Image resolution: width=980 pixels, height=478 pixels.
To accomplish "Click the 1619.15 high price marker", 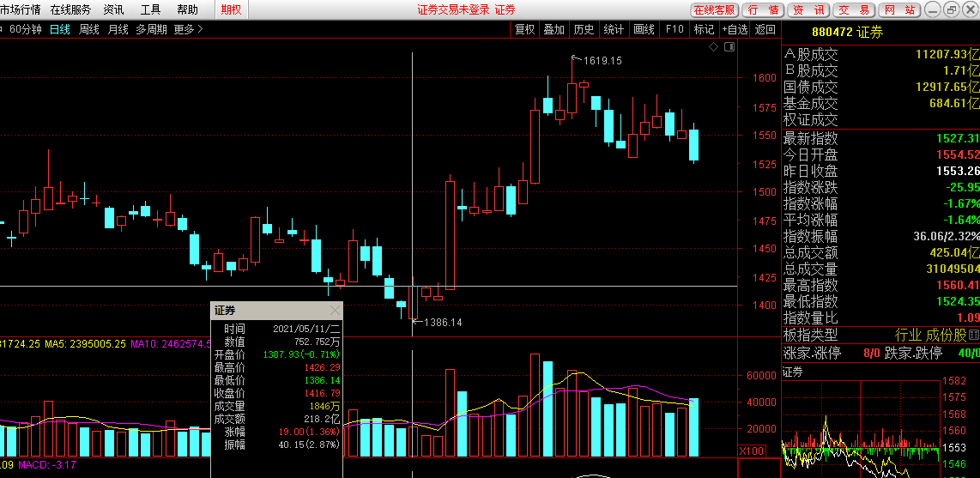I will pos(602,61).
